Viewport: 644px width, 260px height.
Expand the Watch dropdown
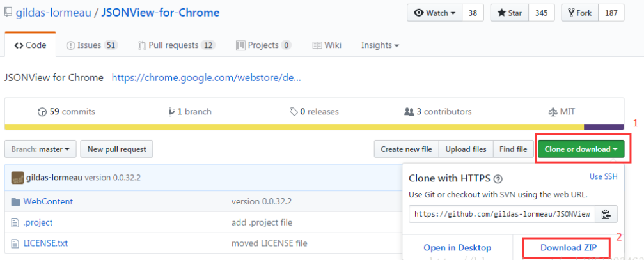tap(434, 13)
